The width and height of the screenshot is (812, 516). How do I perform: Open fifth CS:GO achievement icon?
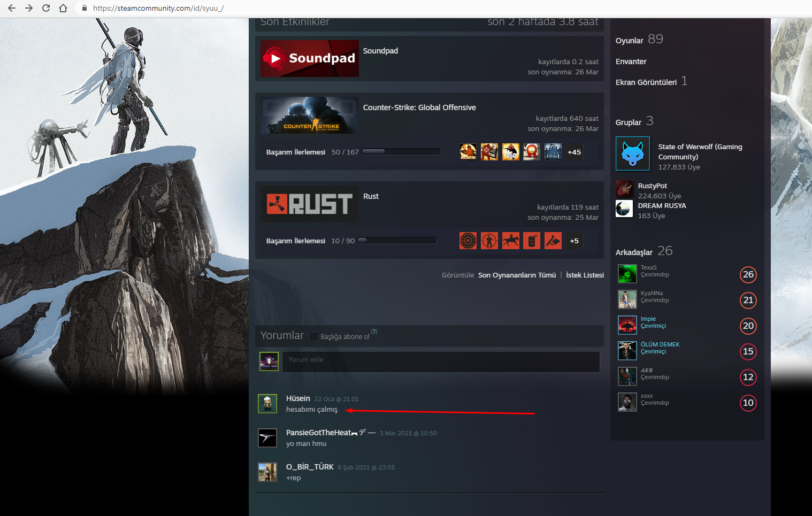553,152
